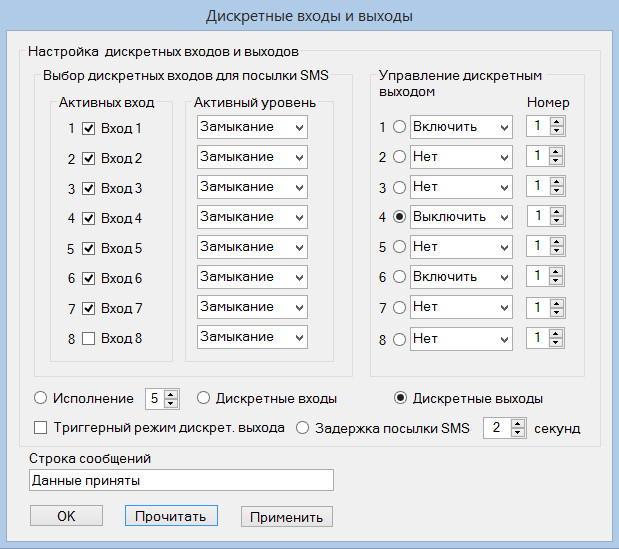Click the Строка сообщений text field

(x=181, y=480)
